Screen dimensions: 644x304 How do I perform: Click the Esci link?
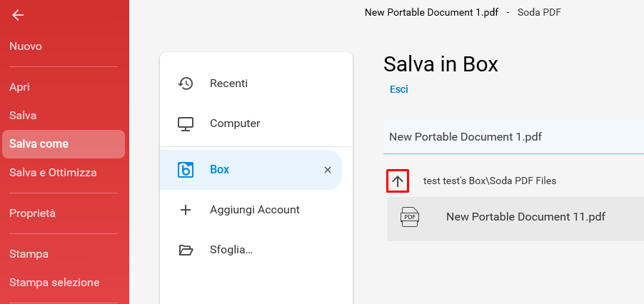[x=399, y=89]
